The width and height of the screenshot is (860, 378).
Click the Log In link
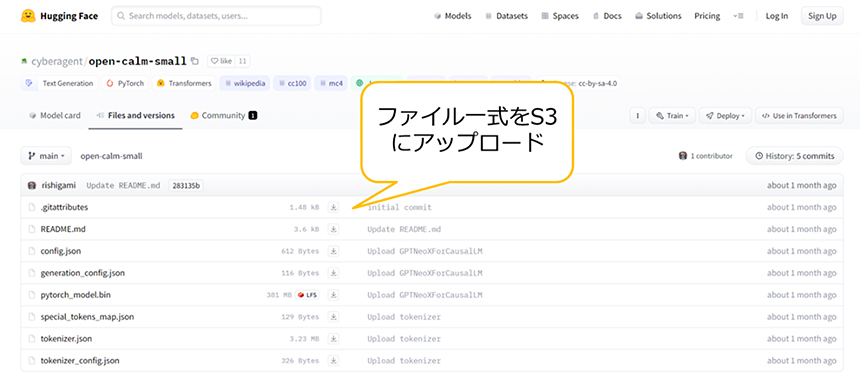pos(777,16)
